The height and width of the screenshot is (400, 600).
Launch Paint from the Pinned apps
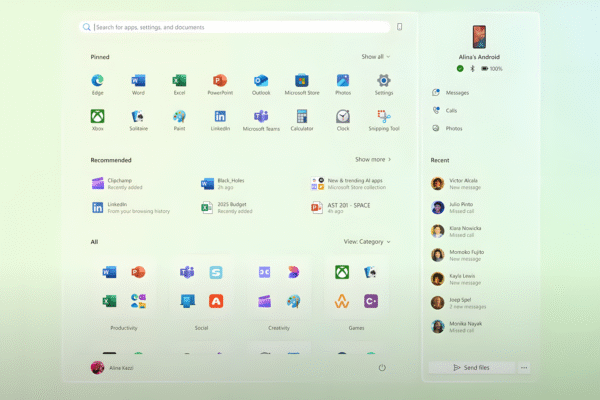(x=179, y=120)
